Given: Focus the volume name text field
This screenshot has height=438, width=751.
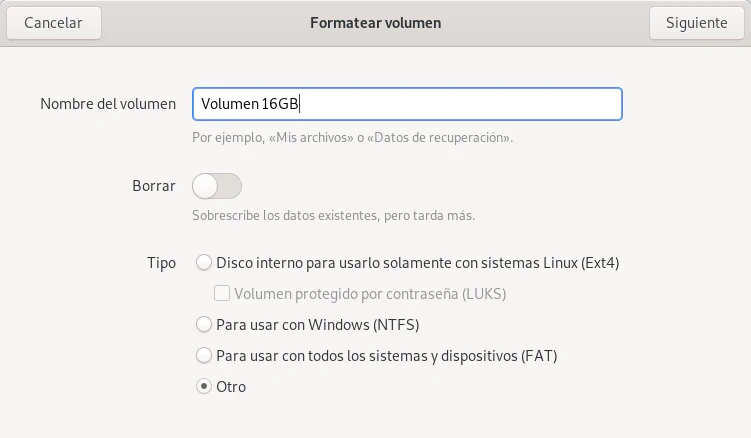Looking at the screenshot, I should [407, 104].
